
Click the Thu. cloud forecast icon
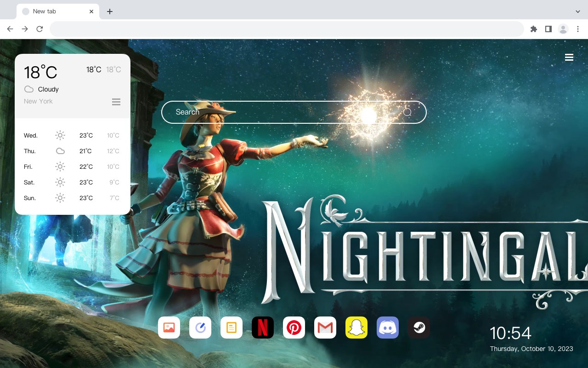60,151
